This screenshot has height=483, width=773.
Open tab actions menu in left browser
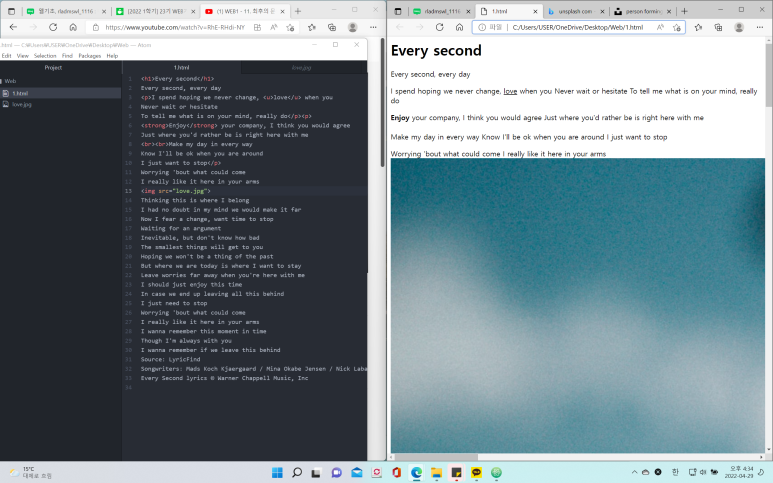tap(11, 11)
